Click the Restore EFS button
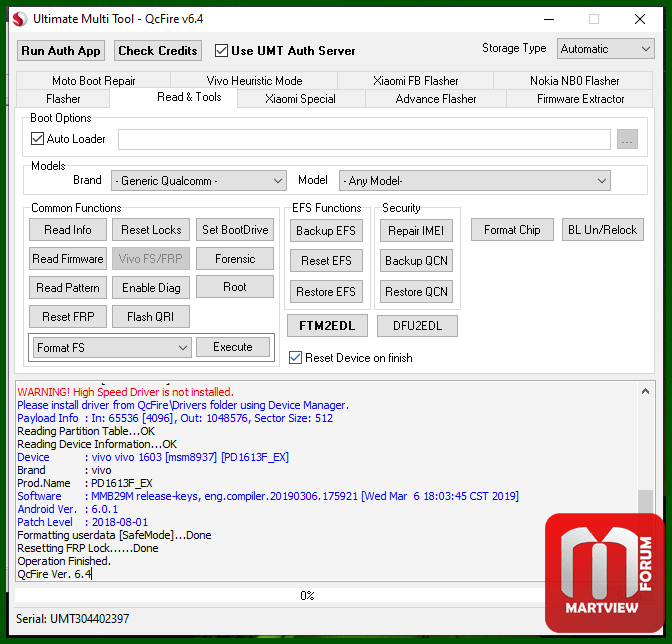Image resolution: width=672 pixels, height=644 pixels. pos(326,292)
